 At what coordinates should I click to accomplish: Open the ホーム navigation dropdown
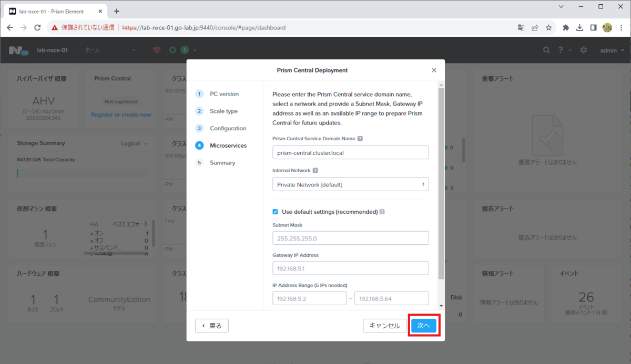(x=110, y=50)
